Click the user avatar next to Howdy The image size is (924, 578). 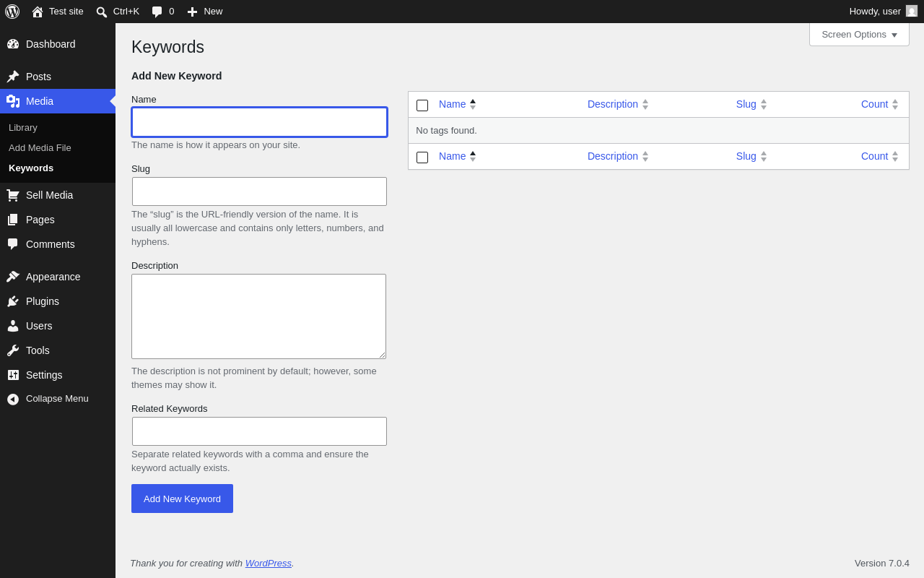[912, 11]
